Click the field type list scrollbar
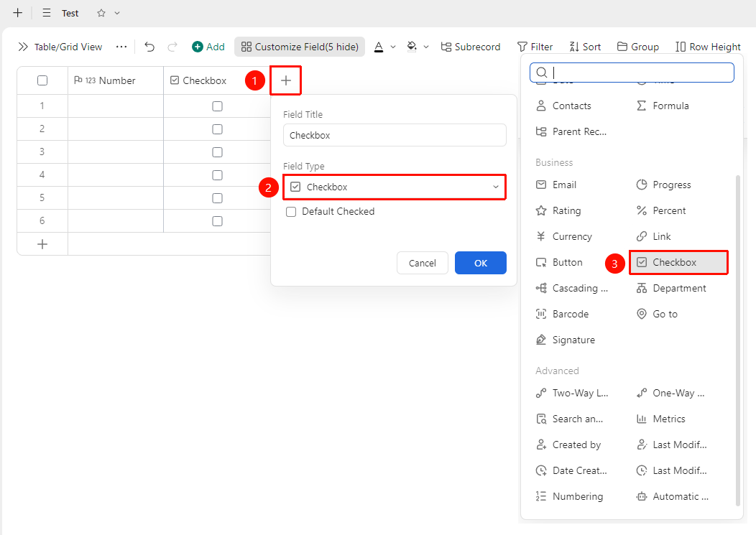 click(738, 340)
